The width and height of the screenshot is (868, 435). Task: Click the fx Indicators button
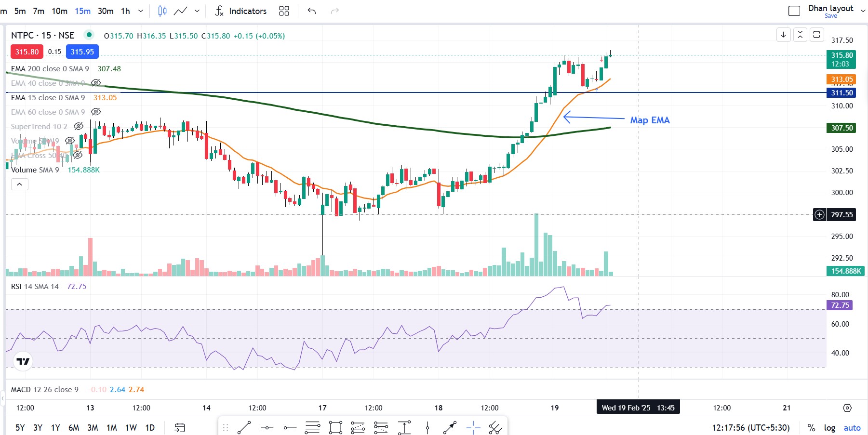pyautogui.click(x=240, y=11)
